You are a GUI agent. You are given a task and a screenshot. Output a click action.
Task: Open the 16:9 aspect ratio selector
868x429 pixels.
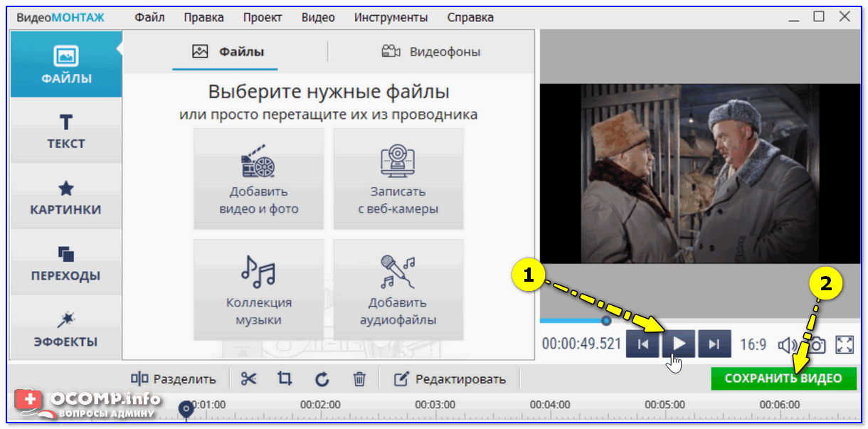click(752, 345)
